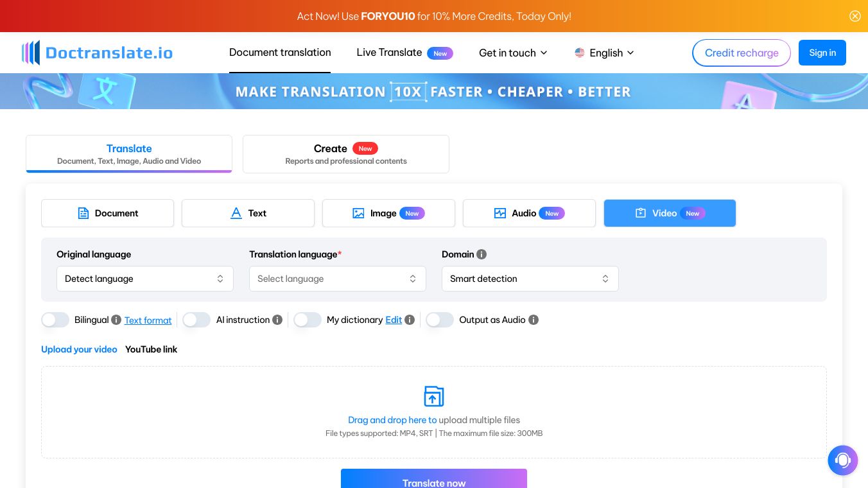Image resolution: width=868 pixels, height=488 pixels.
Task: Go to Document translation in the navbar
Action: coord(280,53)
